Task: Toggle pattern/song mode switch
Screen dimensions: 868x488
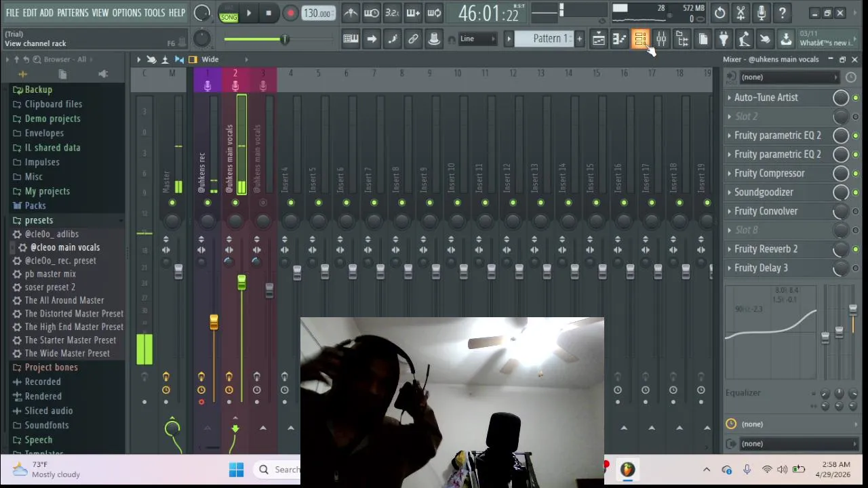Action: click(x=229, y=13)
